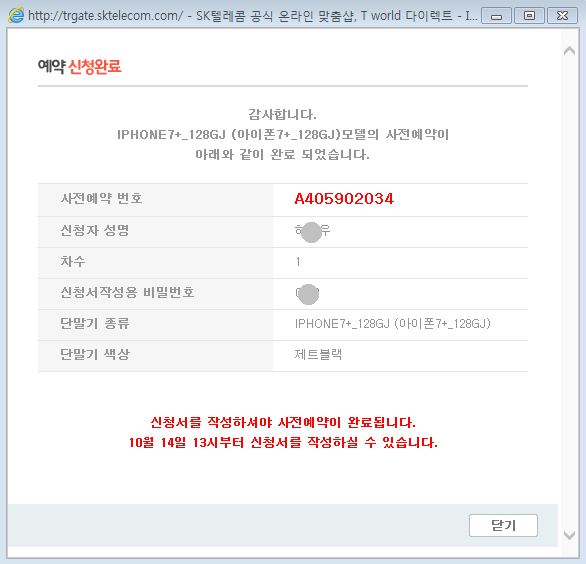
Task: Click the red notice 신청서를 작성하셔야 사전예약이 완료됩니다
Action: point(283,423)
